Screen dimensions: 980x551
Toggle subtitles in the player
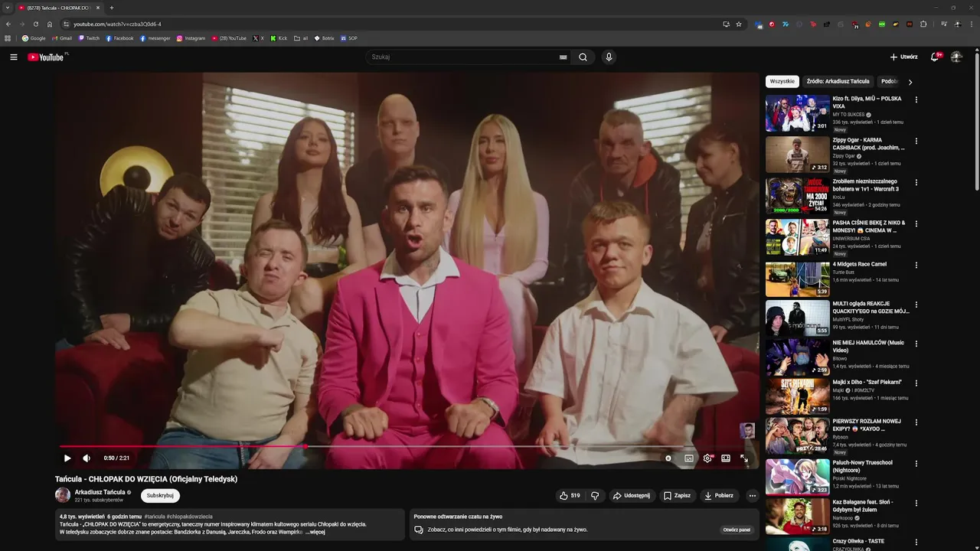tap(689, 458)
